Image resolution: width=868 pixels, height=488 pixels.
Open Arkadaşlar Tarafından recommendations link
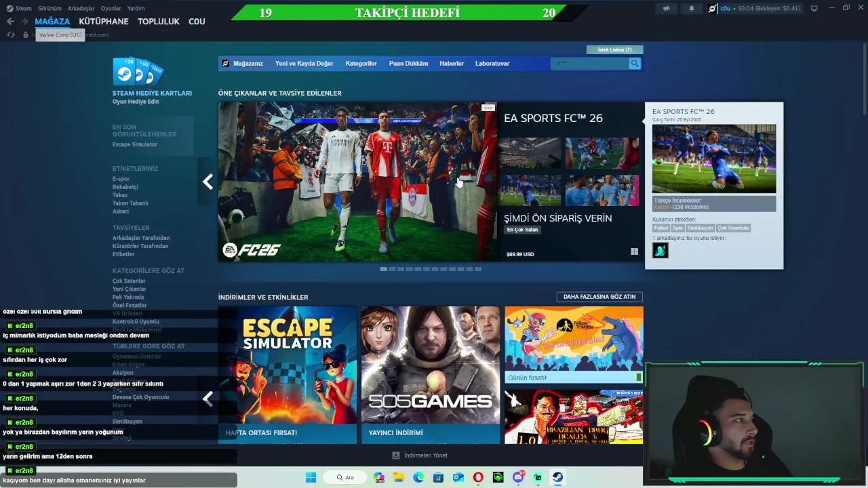[x=141, y=238]
